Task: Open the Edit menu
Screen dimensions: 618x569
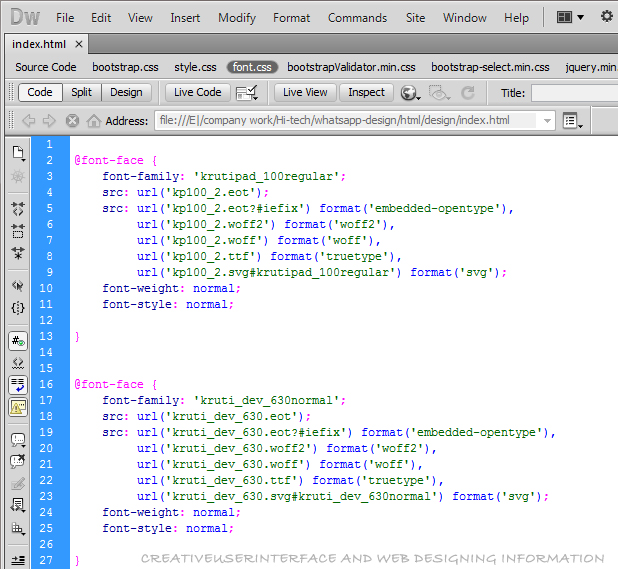Action: tap(101, 18)
